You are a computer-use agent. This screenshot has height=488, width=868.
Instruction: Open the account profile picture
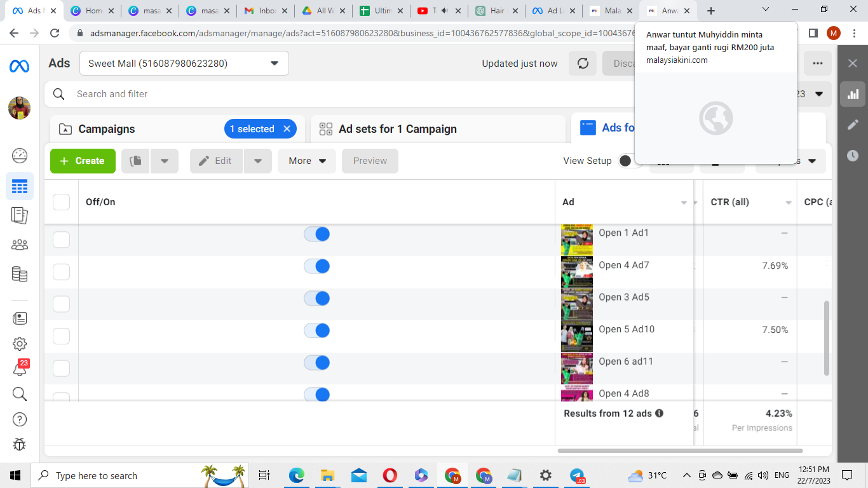click(19, 108)
